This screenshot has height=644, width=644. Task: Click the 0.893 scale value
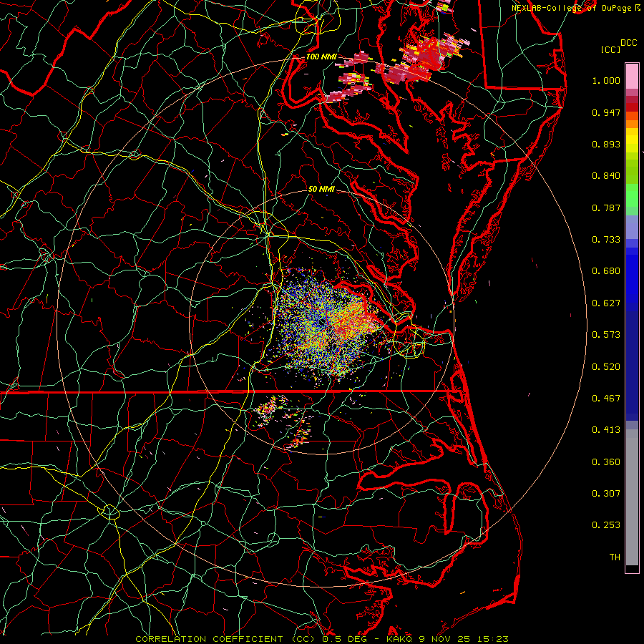[606, 144]
